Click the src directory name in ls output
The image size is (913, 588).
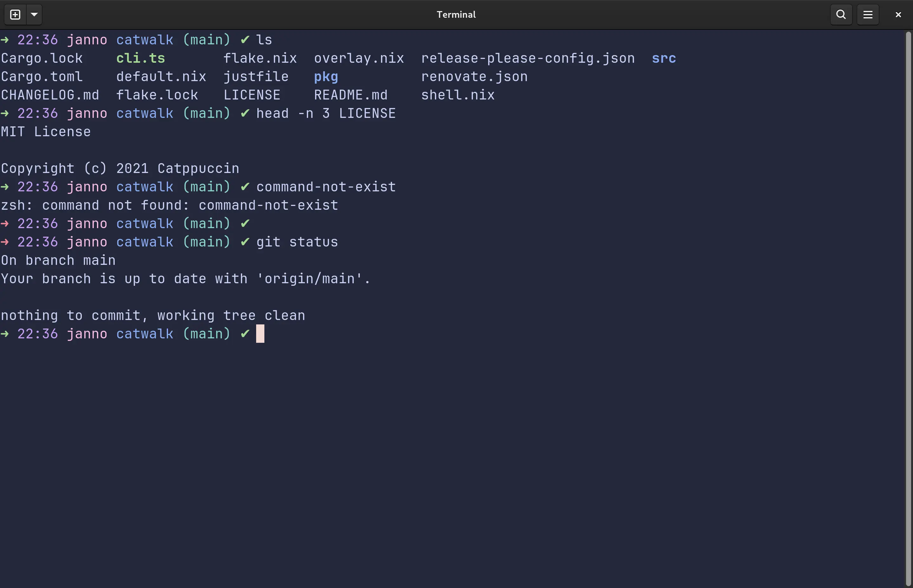(664, 58)
